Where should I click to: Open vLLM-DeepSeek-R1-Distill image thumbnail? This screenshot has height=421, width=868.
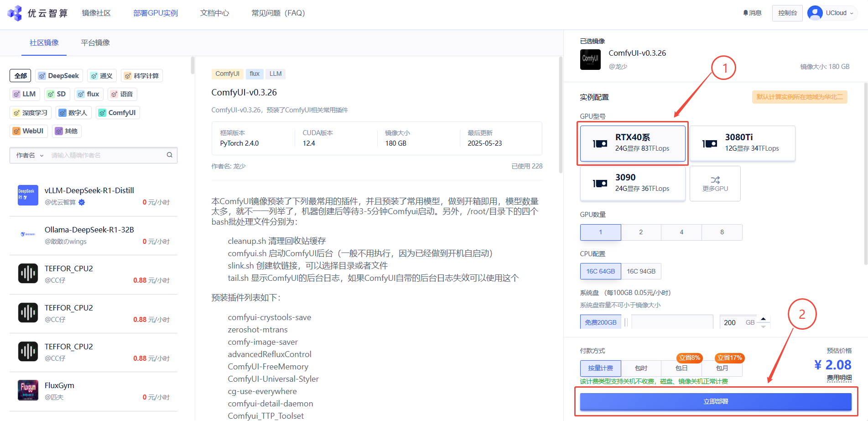pos(28,195)
